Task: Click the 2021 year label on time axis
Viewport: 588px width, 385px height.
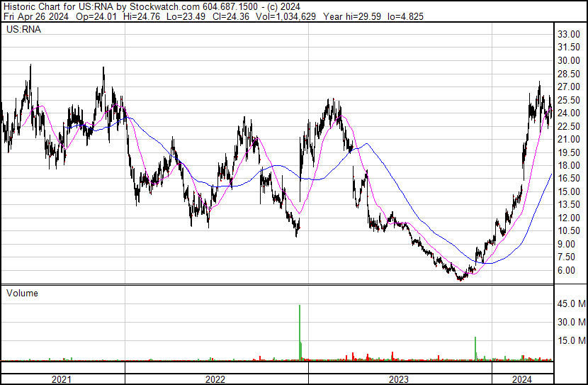Action: click(61, 379)
